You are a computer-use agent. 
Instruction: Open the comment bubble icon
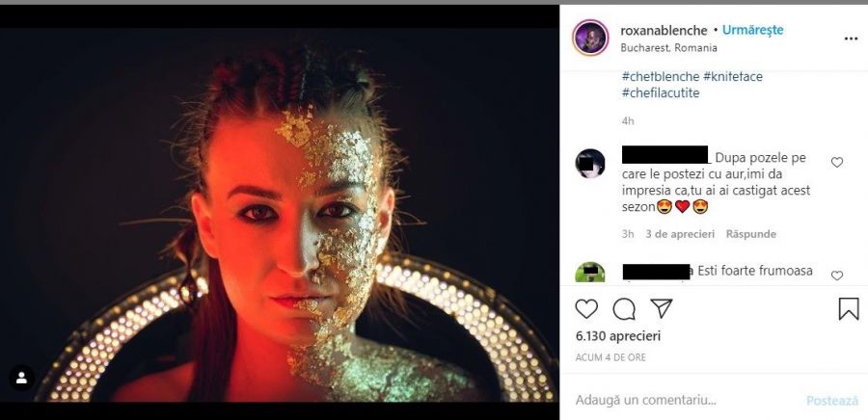click(x=624, y=308)
